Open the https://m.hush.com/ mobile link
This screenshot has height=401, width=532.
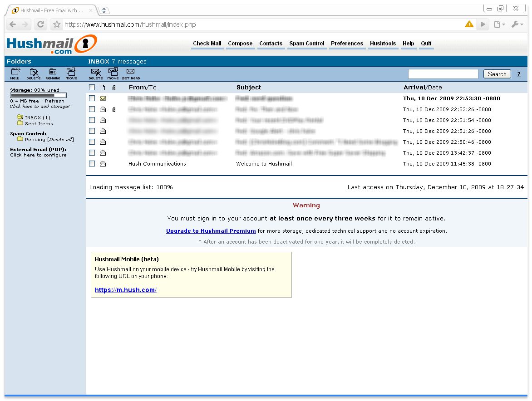(x=126, y=290)
